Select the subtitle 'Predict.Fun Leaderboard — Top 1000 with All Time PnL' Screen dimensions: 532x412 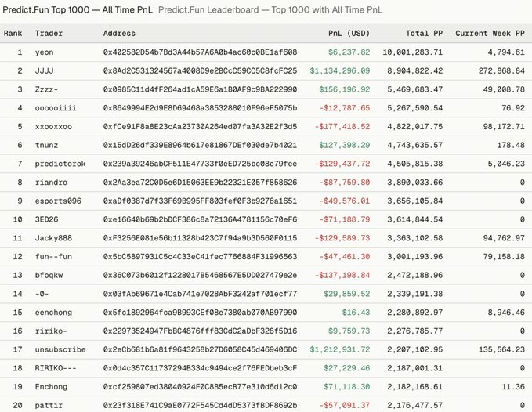(x=270, y=10)
